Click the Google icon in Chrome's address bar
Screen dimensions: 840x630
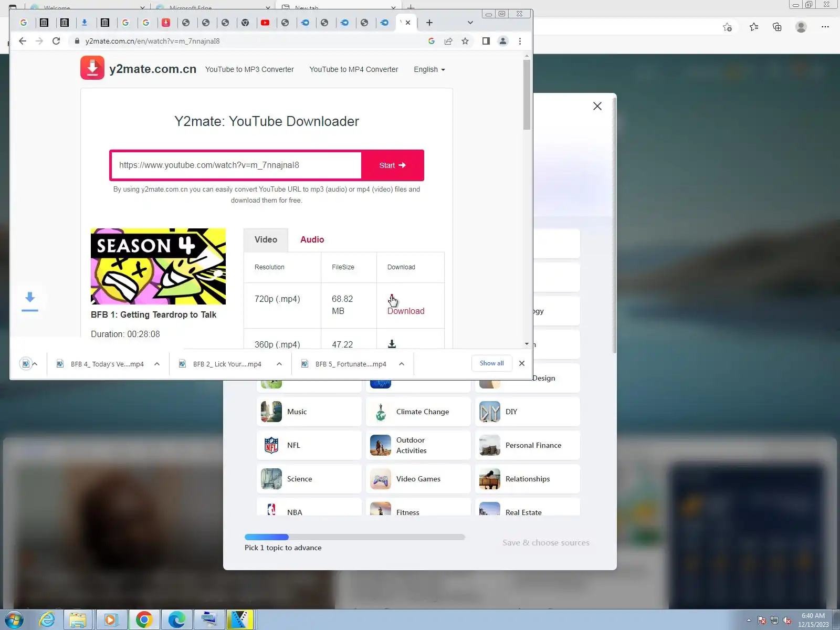[432, 41]
